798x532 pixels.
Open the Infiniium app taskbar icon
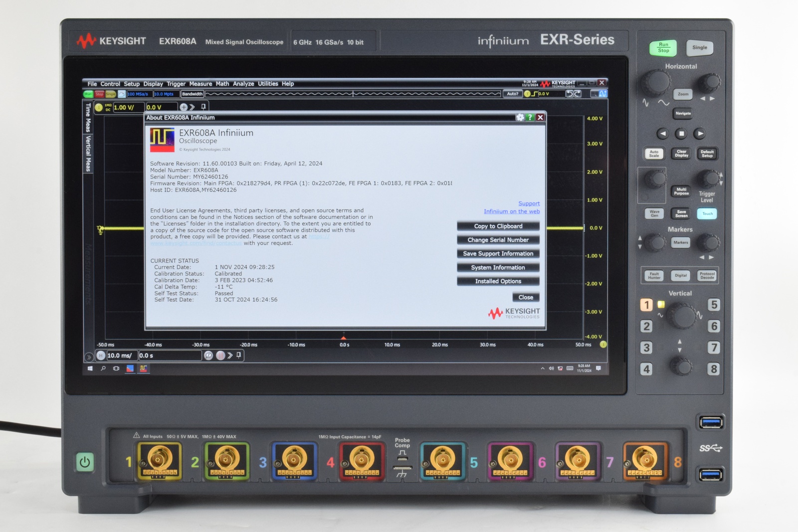pos(143,368)
